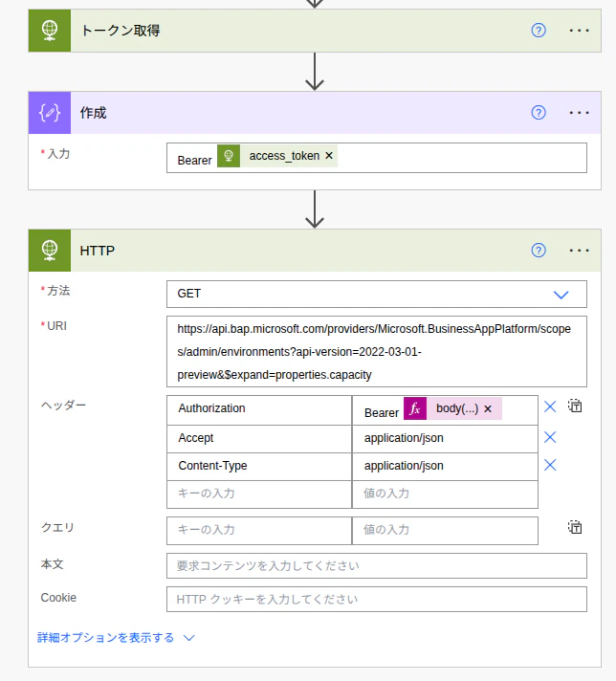Delete the Content-Type header row

(550, 465)
